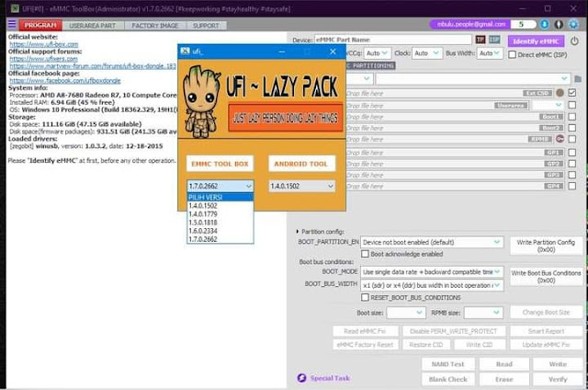Select version 1.6.0.2334 in list
Viewport: 588px width, 390px height.
pos(220,231)
